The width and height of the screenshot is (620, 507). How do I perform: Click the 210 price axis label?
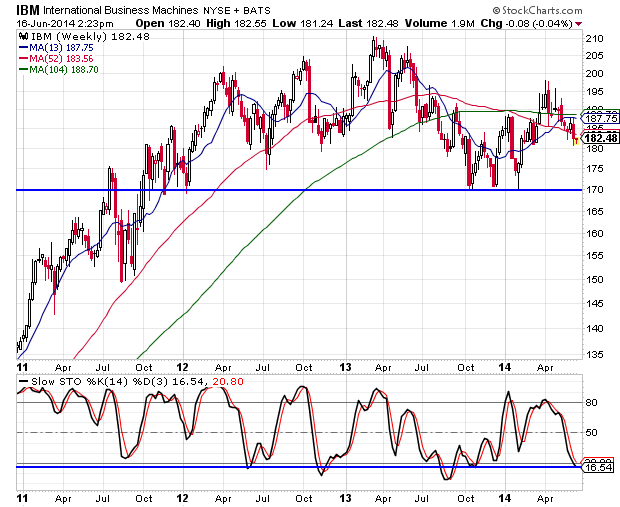click(x=595, y=39)
